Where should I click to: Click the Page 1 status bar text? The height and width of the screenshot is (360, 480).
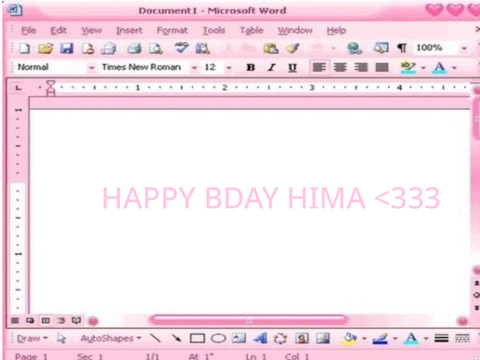click(31, 356)
